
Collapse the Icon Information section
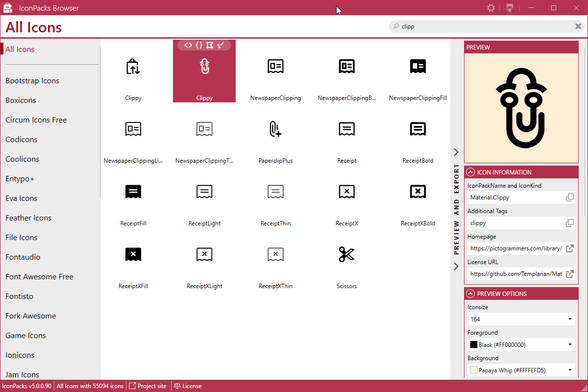[470, 172]
